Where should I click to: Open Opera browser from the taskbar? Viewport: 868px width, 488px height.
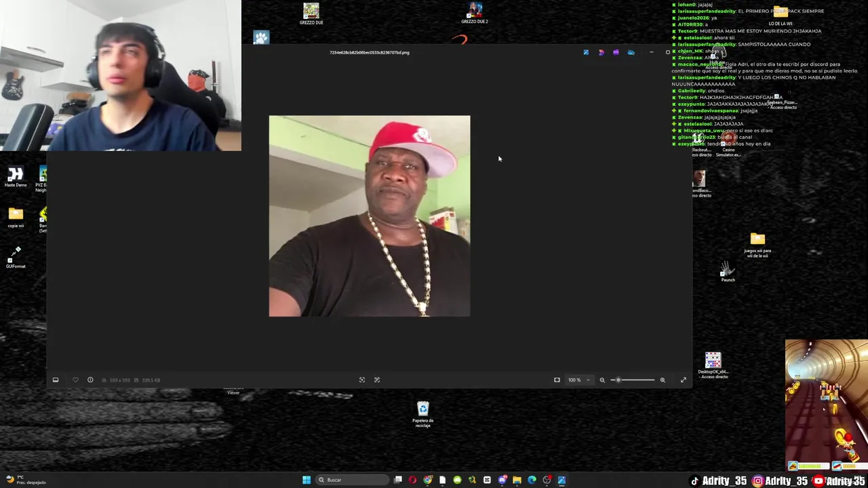point(412,480)
